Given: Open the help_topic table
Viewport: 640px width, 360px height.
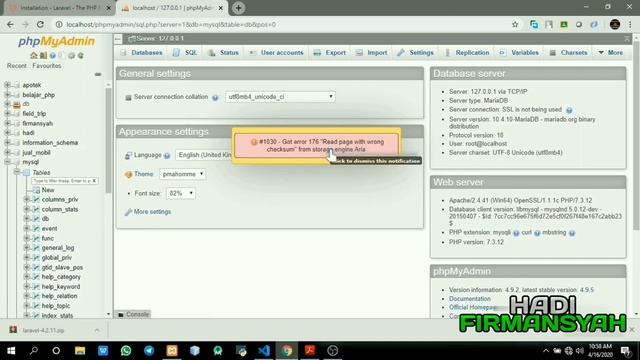Looking at the screenshot, I should [56, 306].
